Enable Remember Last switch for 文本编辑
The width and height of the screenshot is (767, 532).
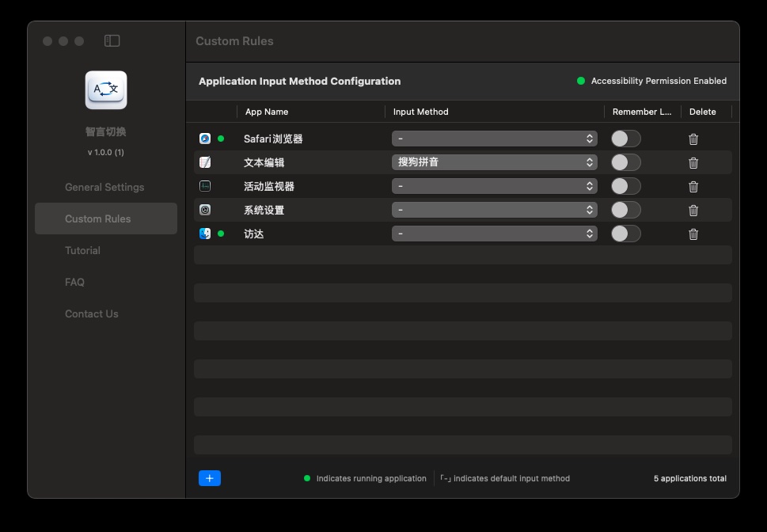[625, 162]
